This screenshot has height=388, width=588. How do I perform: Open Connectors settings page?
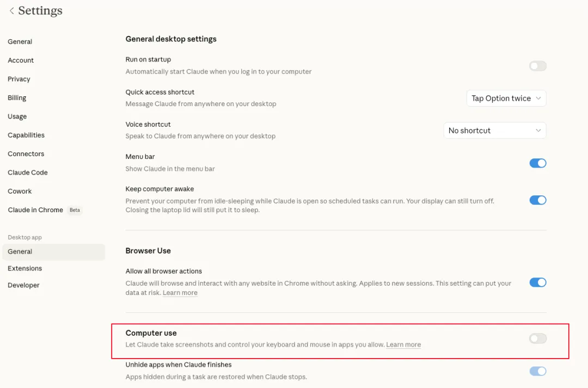click(26, 154)
